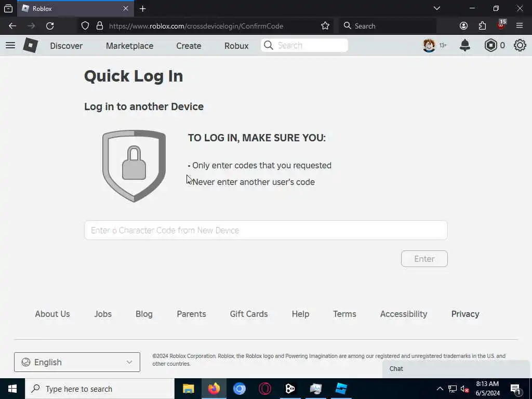532x399 pixels.
Task: Open the Parents footer link
Action: pos(191,314)
